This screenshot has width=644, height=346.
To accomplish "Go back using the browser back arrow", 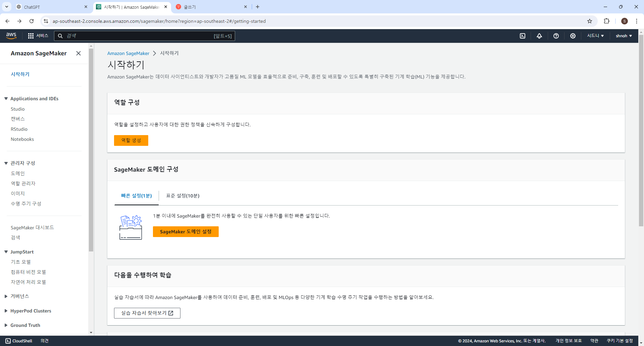I will [x=7, y=21].
